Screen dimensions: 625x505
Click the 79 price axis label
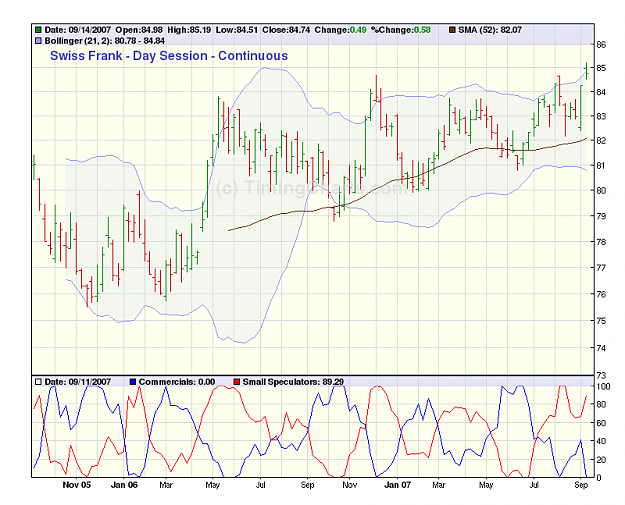[x=601, y=216]
